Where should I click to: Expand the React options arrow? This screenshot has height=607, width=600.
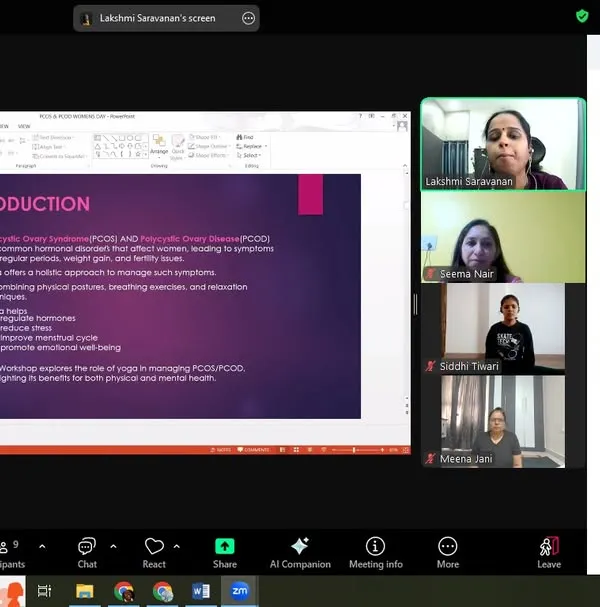pyautogui.click(x=177, y=547)
